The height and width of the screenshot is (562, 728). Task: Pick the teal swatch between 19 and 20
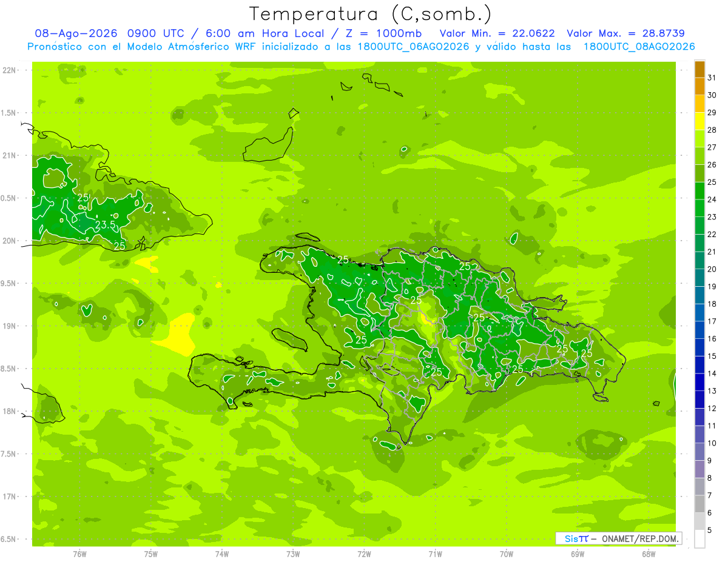tap(699, 278)
